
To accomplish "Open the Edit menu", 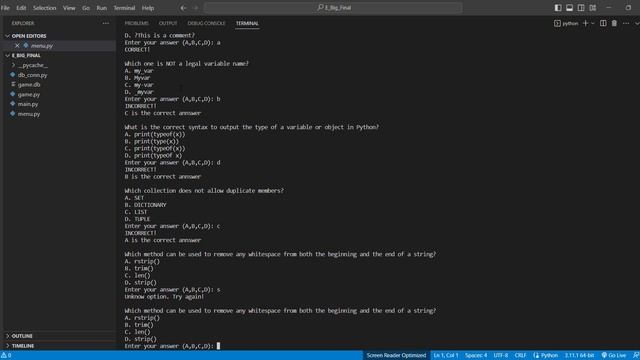I will tap(21, 8).
